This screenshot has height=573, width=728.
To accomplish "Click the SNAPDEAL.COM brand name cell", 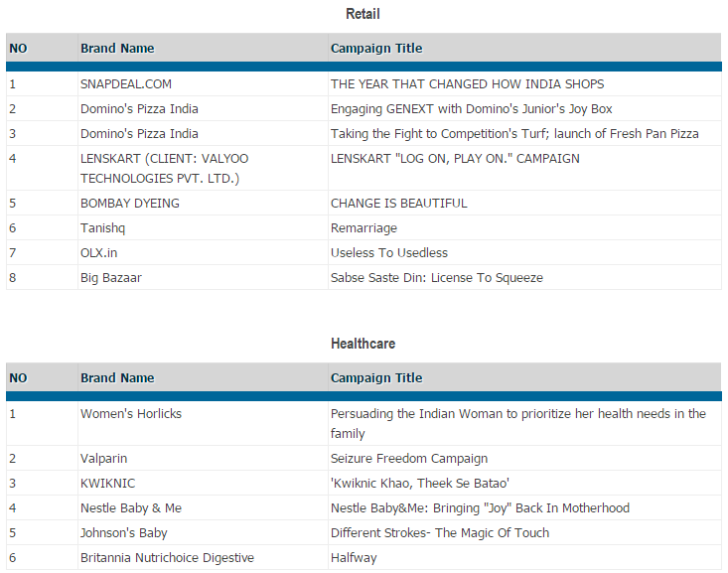I will (x=126, y=84).
